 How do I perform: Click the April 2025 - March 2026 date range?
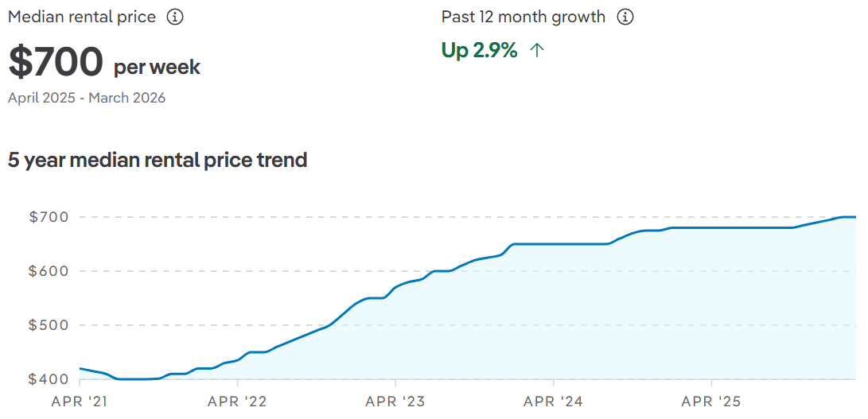pos(87,98)
